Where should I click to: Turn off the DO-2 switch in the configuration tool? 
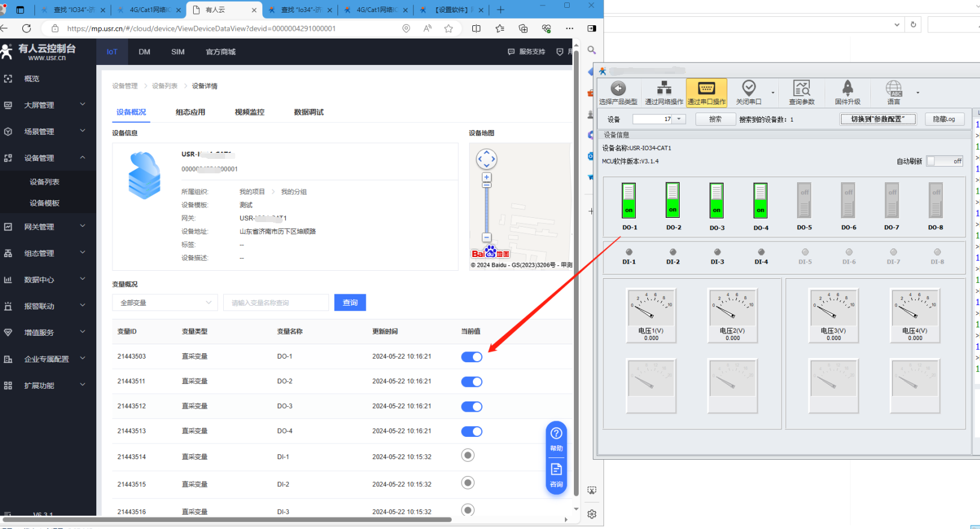pyautogui.click(x=673, y=200)
